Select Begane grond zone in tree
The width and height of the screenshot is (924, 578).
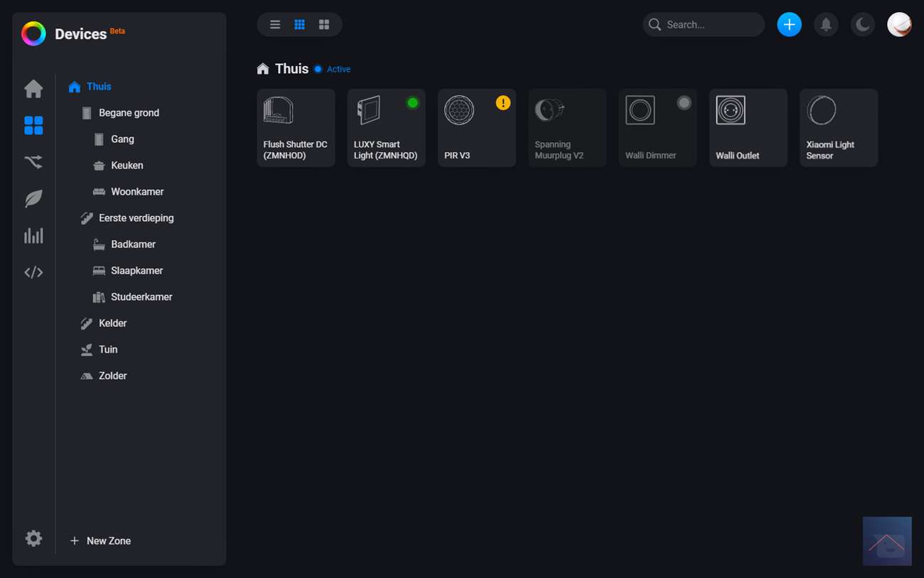coord(129,113)
